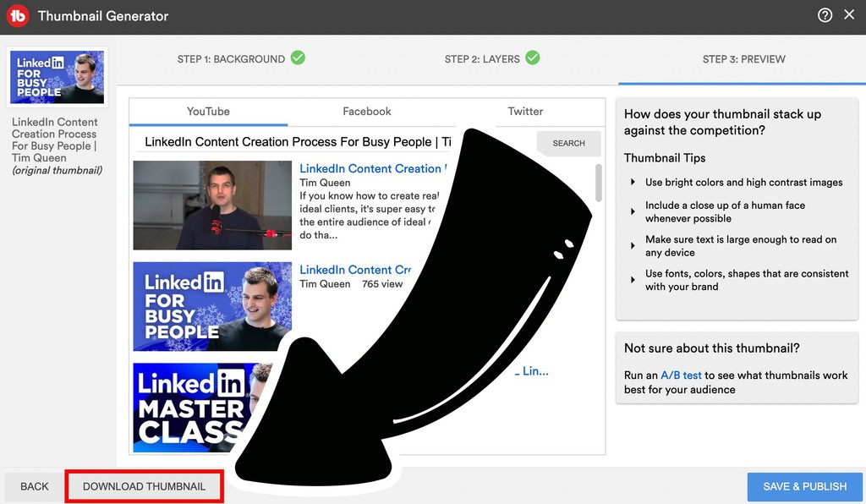Image resolution: width=866 pixels, height=504 pixels.
Task: Select Step 3: Preview
Action: [743, 59]
